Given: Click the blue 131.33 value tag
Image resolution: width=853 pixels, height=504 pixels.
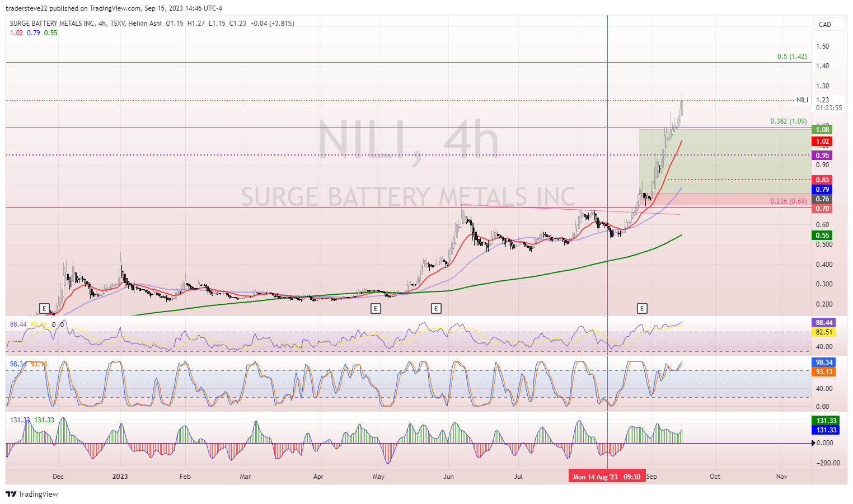Looking at the screenshot, I should 826,430.
